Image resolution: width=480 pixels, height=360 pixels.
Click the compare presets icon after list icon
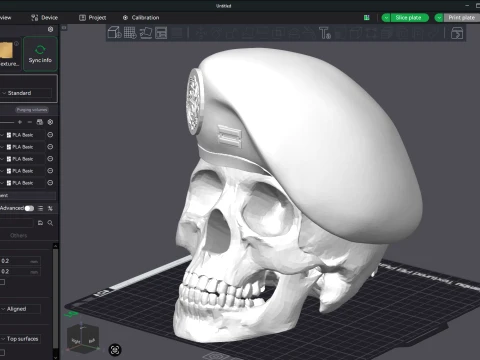click(x=50, y=208)
